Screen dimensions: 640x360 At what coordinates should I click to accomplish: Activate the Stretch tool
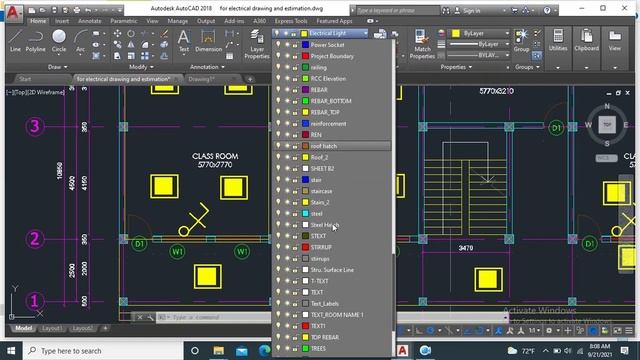coord(117,56)
